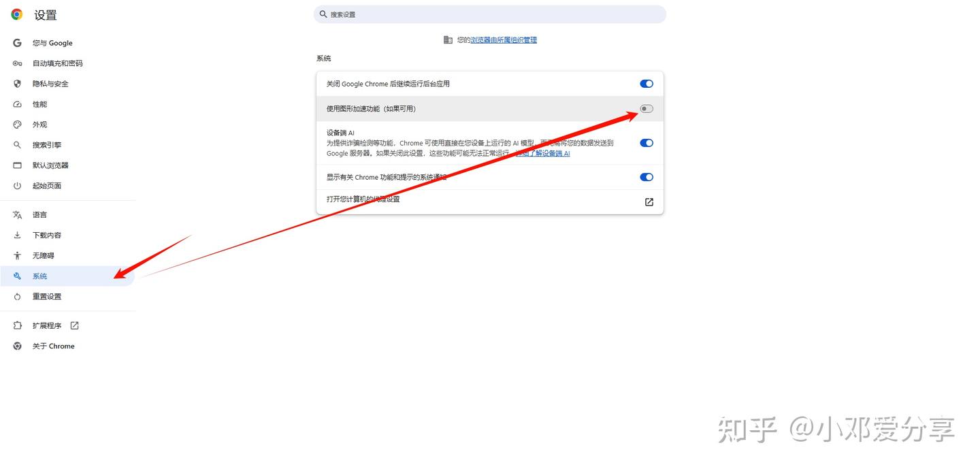The image size is (980, 469).
Task: Click the download icon for 下载内容
Action: (x=18, y=235)
